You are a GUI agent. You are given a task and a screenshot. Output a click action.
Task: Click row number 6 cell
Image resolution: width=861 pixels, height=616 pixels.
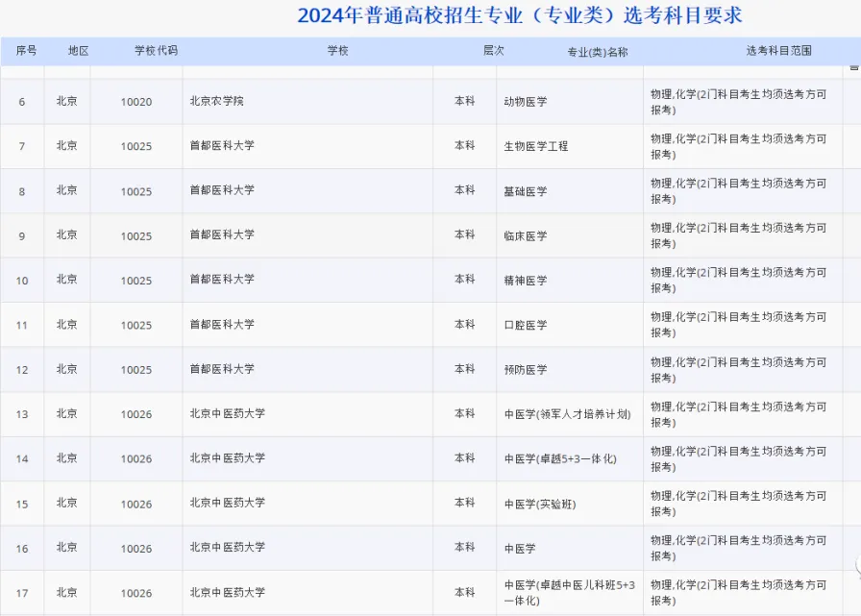pyautogui.click(x=22, y=102)
